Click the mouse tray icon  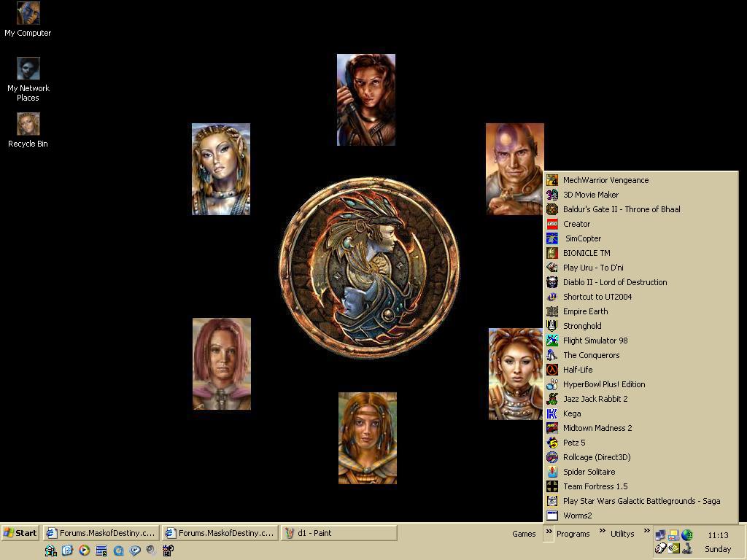(x=659, y=548)
